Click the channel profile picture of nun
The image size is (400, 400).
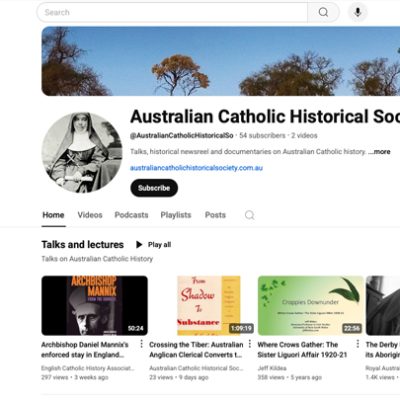pos(82,153)
